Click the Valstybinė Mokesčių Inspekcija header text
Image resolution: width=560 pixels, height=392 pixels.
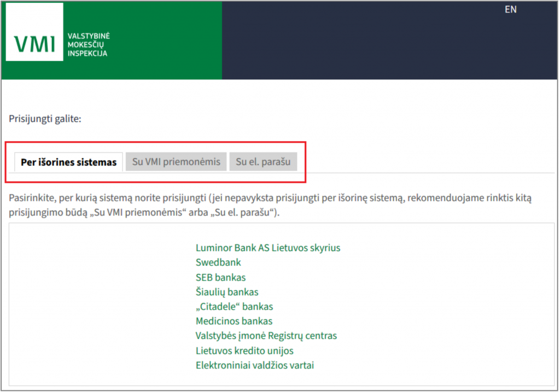click(x=87, y=45)
